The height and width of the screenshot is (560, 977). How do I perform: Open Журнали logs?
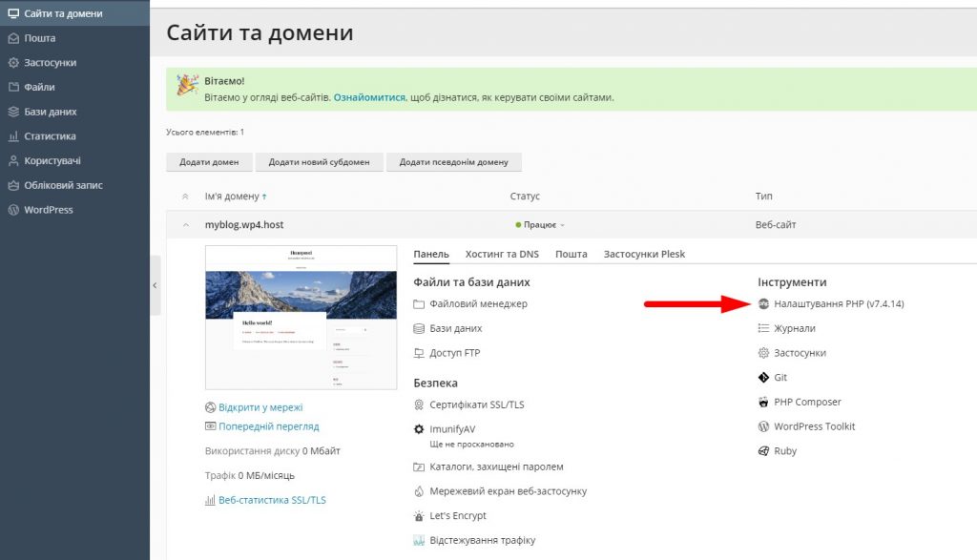(795, 328)
